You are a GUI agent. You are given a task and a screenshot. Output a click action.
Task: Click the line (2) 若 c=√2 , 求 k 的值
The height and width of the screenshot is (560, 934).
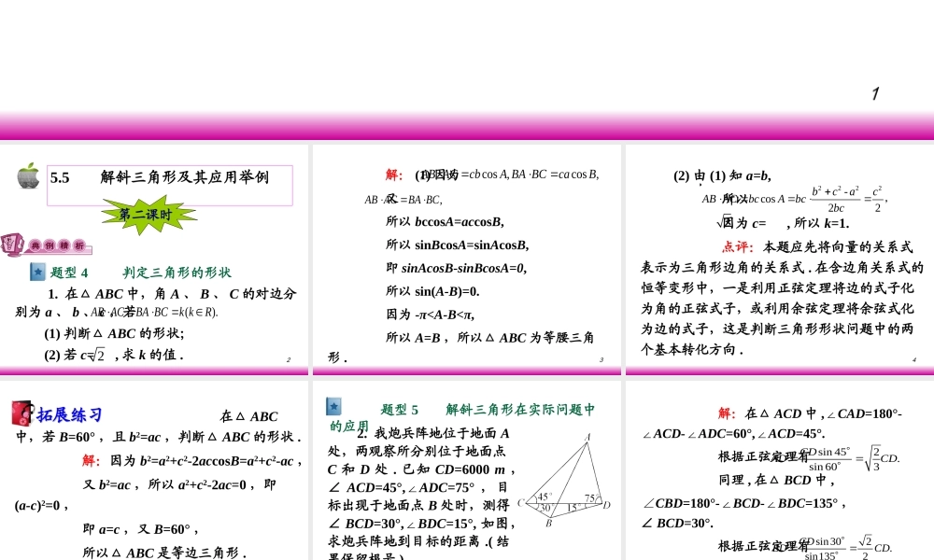coord(114,355)
